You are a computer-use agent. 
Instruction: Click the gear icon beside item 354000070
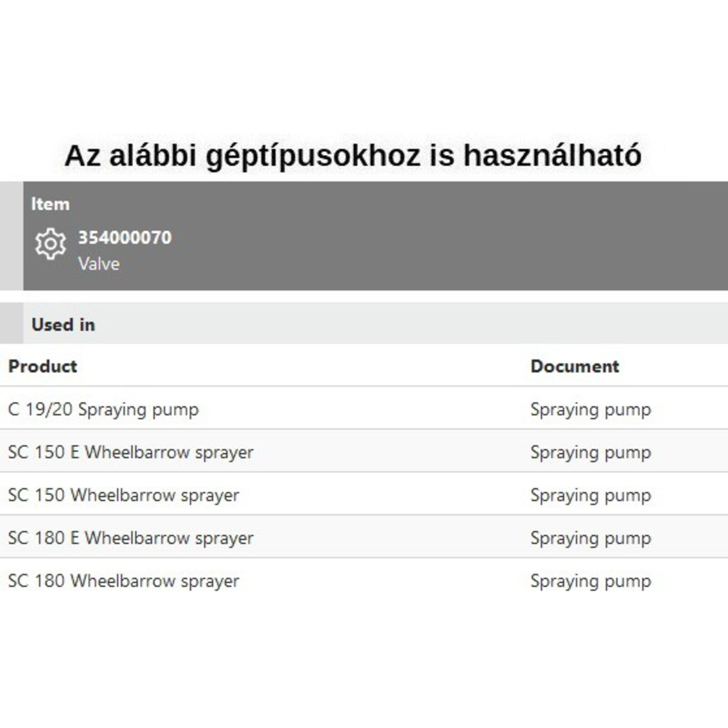[51, 244]
